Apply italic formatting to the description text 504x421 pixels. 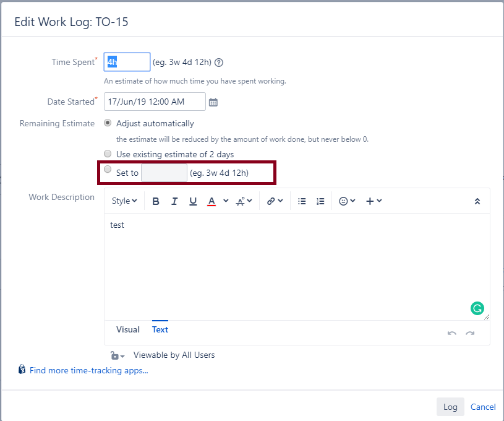174,201
